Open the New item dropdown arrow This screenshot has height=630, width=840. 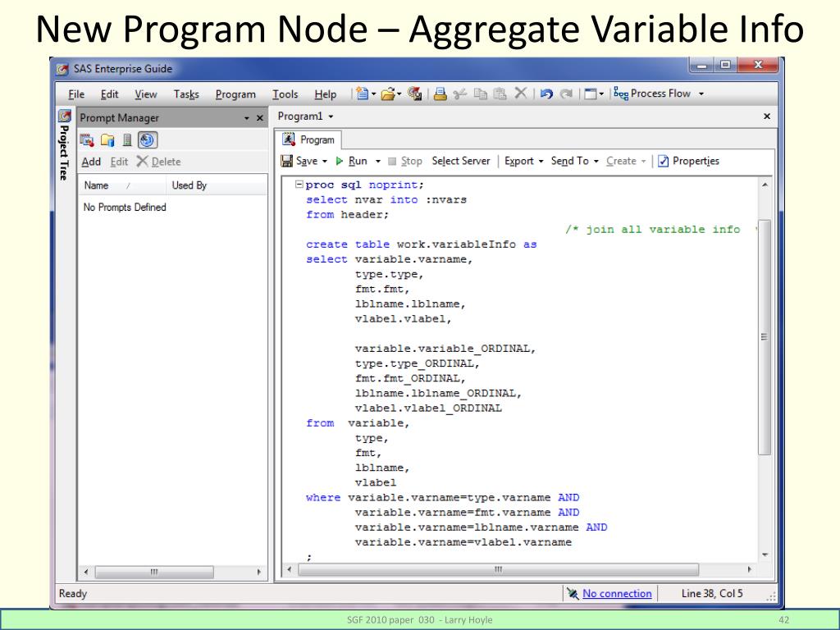[x=373, y=94]
